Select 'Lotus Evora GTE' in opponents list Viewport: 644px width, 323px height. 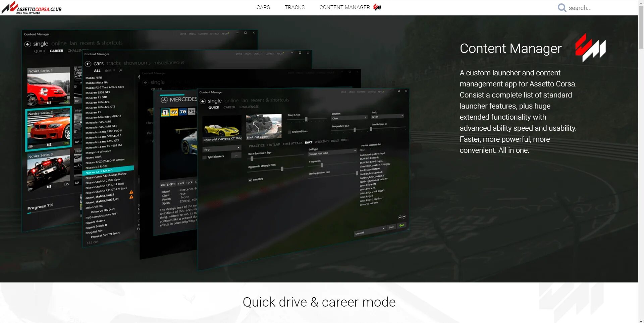point(368,185)
